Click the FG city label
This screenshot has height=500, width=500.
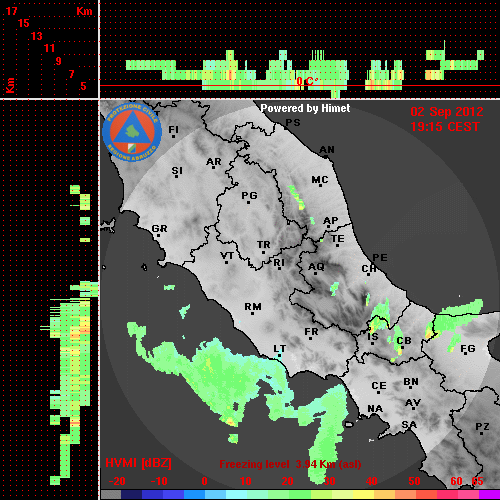point(468,349)
